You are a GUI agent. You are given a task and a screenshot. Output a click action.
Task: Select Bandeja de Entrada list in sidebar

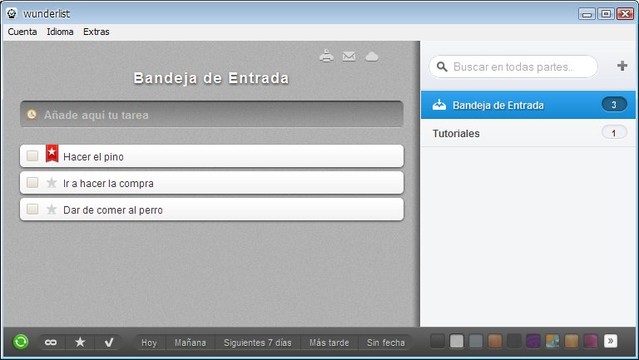point(528,105)
